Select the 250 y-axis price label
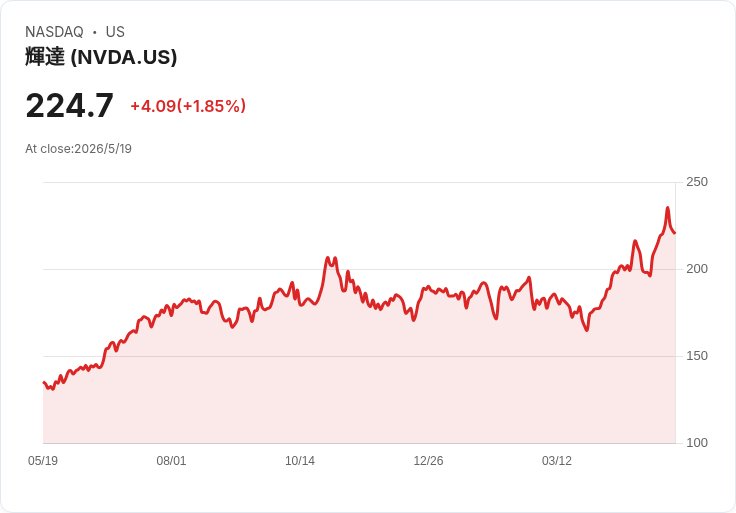 pyautogui.click(x=697, y=182)
